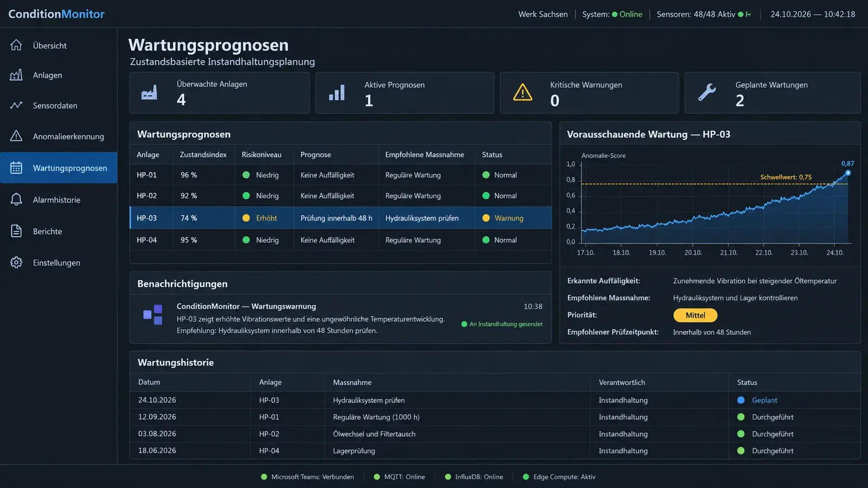868x488 pixels.
Task: Click the gear icon beside Einstellungen
Action: click(16, 262)
